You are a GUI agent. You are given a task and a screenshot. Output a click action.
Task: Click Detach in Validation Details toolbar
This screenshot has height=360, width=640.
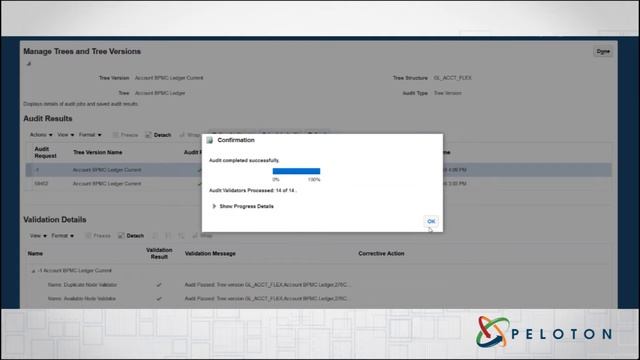(131, 236)
